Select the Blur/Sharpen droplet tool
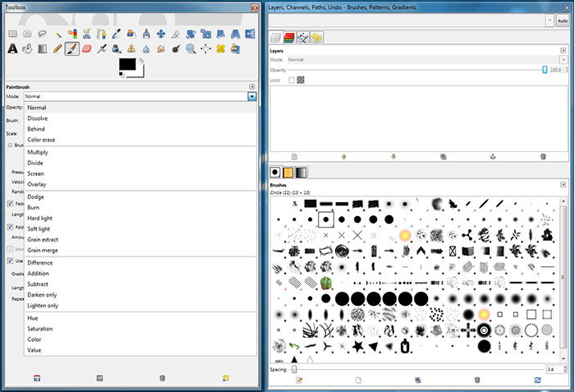The image size is (575, 392). [x=146, y=48]
